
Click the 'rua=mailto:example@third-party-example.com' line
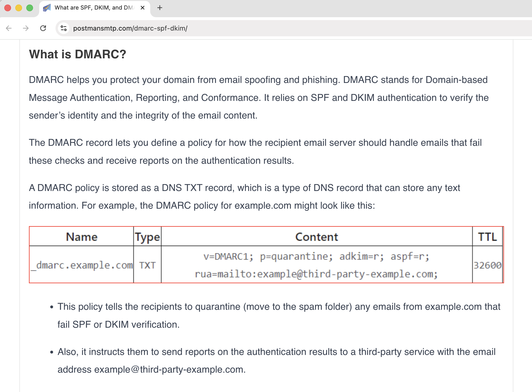point(316,274)
